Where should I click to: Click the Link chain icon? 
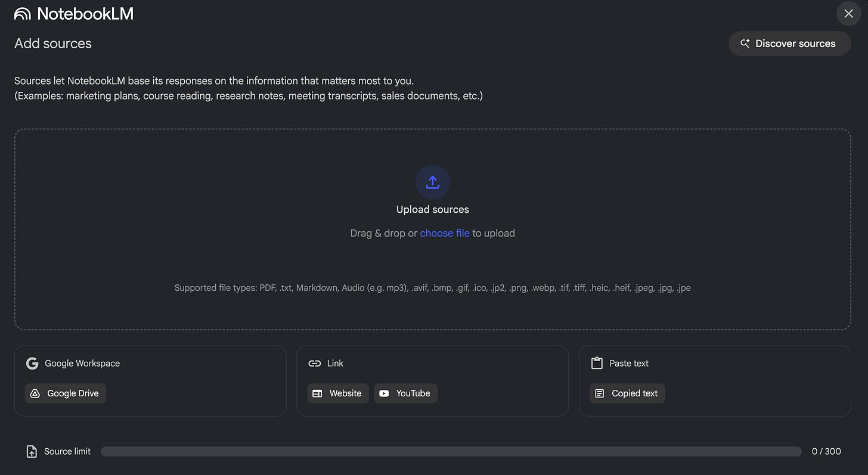(x=315, y=364)
